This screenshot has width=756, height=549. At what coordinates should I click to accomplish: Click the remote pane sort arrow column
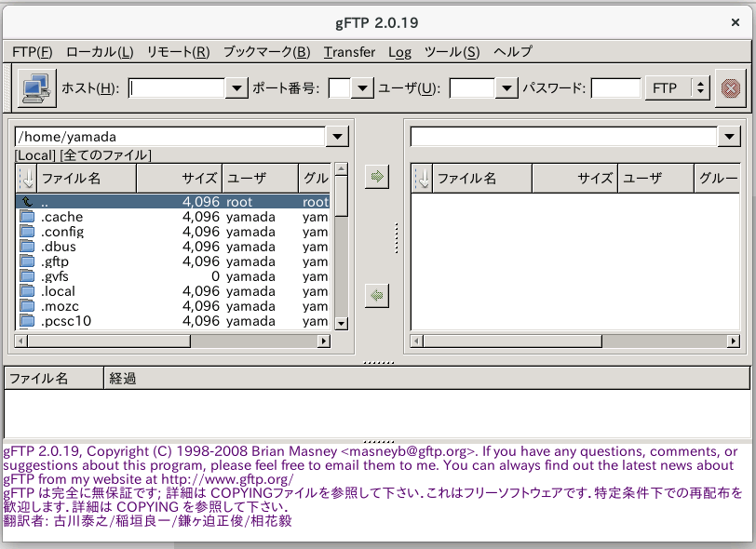(x=423, y=179)
